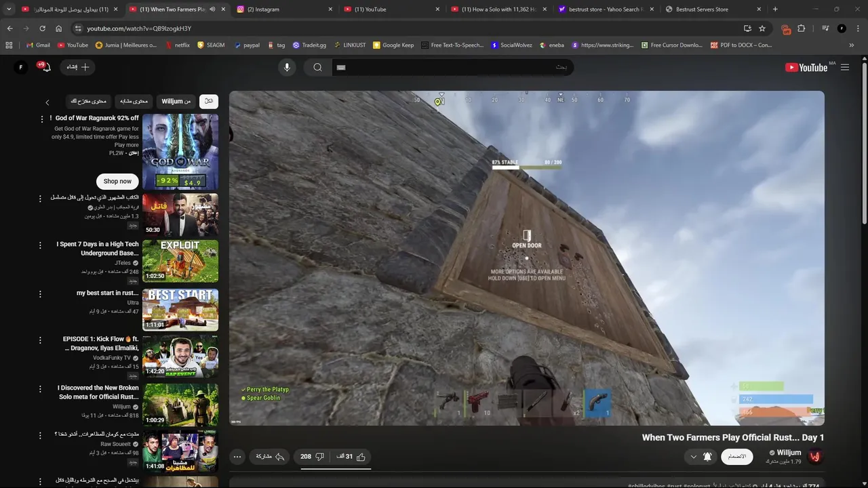Click the 'مشاركة' share button
The height and width of the screenshot is (488, 868).
(x=270, y=457)
